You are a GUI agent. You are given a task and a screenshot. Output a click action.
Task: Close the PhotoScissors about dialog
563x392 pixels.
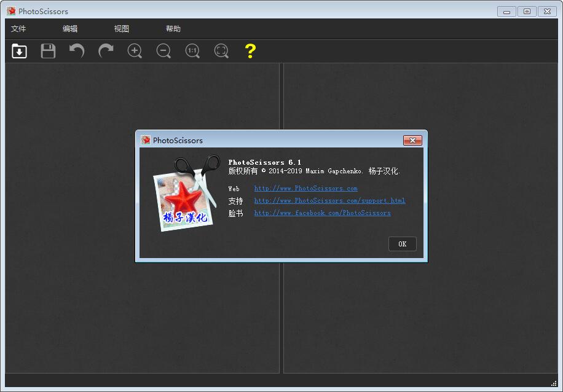pyautogui.click(x=412, y=140)
